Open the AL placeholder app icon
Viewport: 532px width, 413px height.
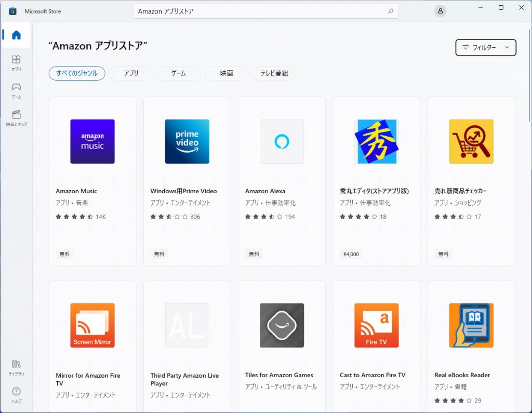click(187, 325)
